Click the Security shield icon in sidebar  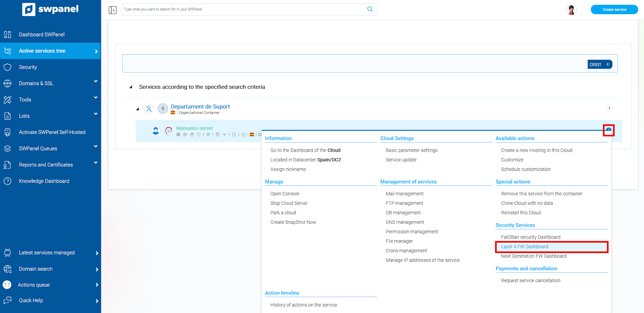[x=8, y=67]
